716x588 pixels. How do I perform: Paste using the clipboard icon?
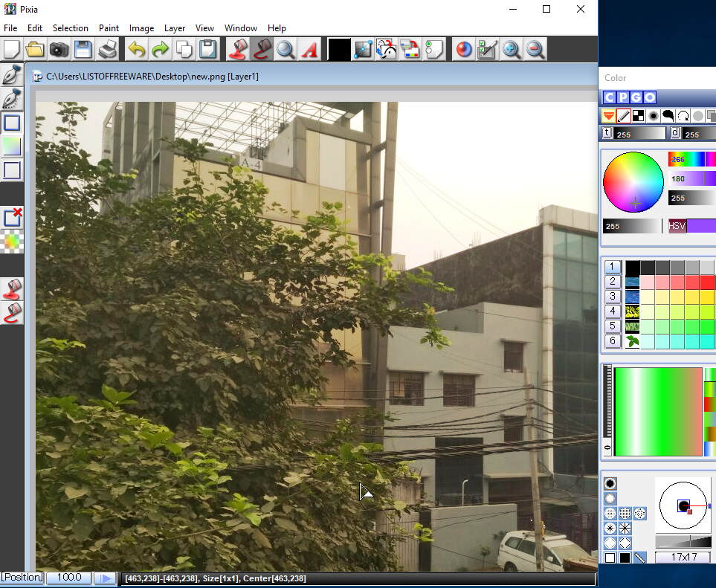point(207,49)
